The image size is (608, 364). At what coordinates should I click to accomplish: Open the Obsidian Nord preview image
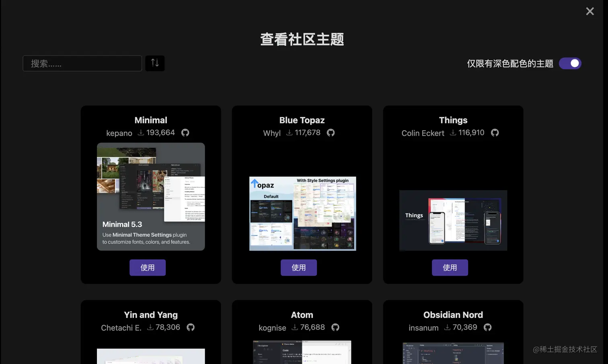click(453, 353)
